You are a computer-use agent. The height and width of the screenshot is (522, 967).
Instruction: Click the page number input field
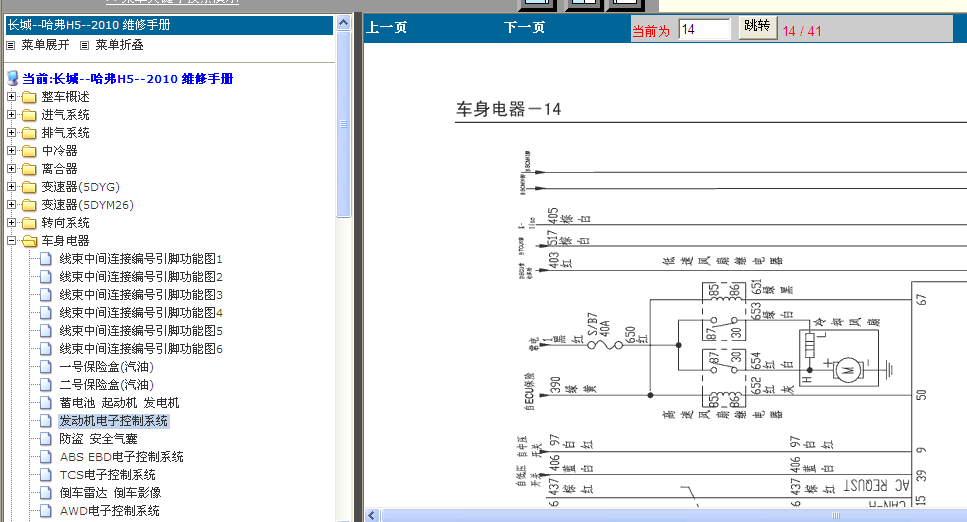pos(704,29)
